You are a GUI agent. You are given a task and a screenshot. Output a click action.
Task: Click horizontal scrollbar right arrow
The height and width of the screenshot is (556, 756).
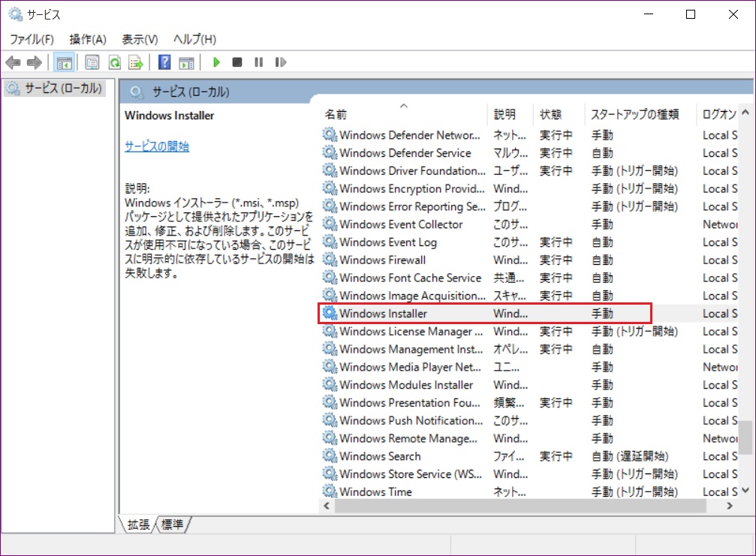coord(730,506)
